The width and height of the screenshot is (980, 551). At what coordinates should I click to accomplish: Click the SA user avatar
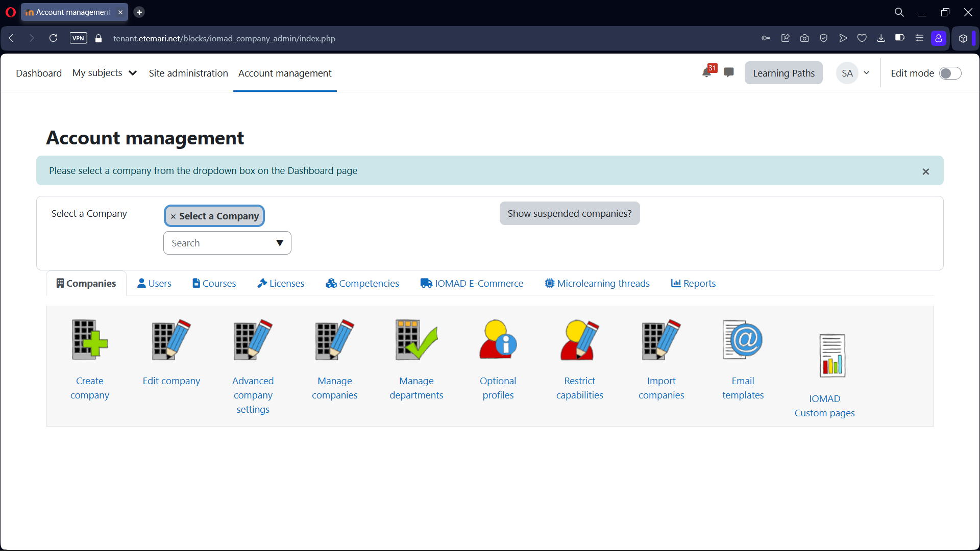coord(847,73)
